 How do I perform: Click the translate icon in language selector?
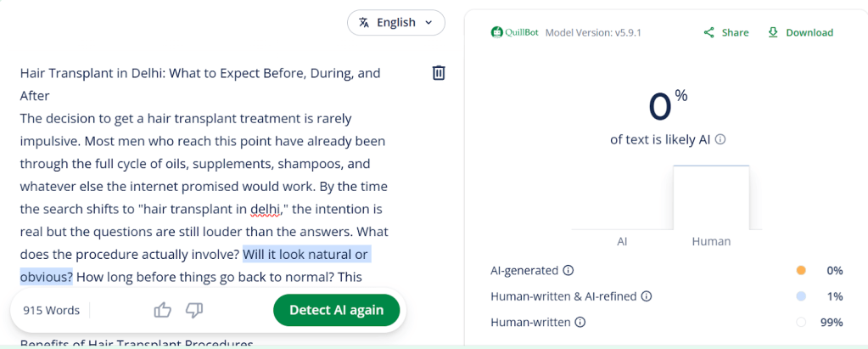364,23
